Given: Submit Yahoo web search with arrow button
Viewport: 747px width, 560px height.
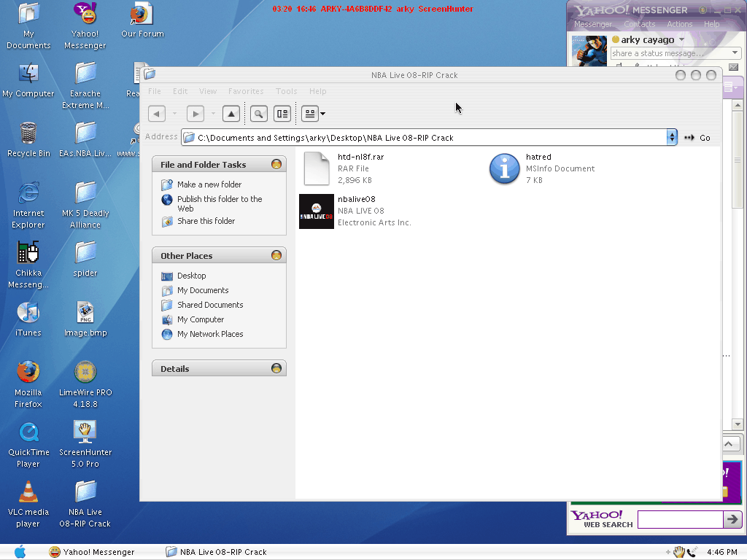Looking at the screenshot, I should (x=732, y=519).
